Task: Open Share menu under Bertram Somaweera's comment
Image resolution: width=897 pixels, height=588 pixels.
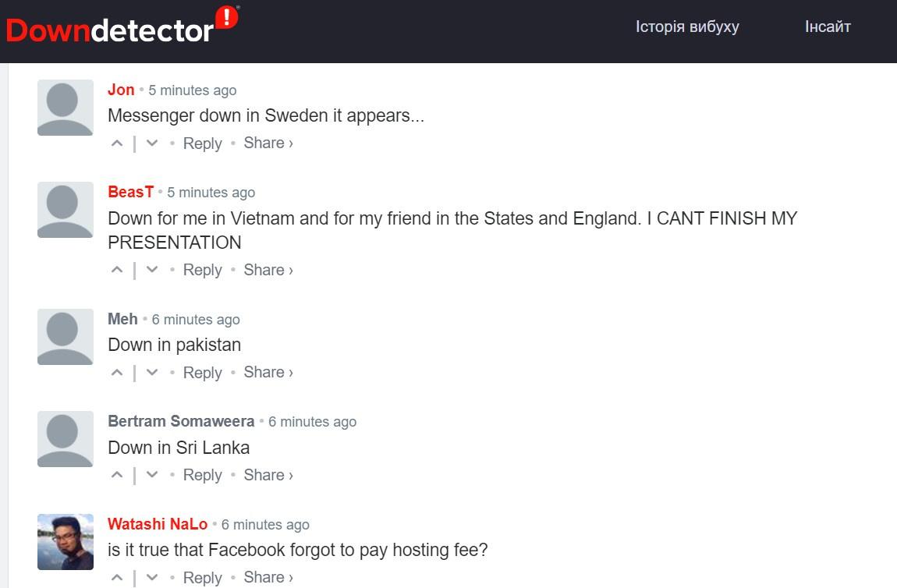Action: coord(268,475)
